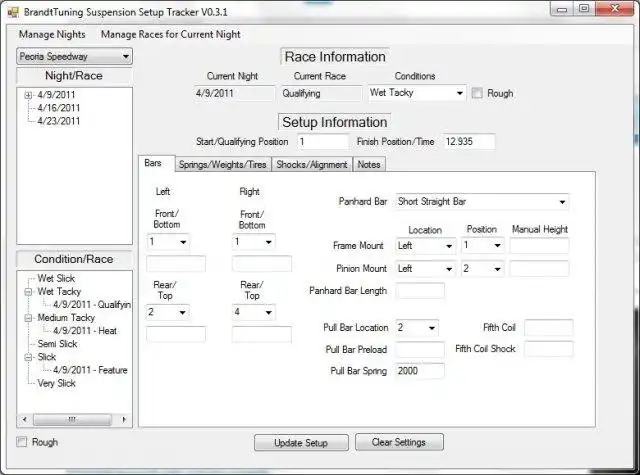Click the Pinion Mount Manual Height field

click(x=539, y=269)
